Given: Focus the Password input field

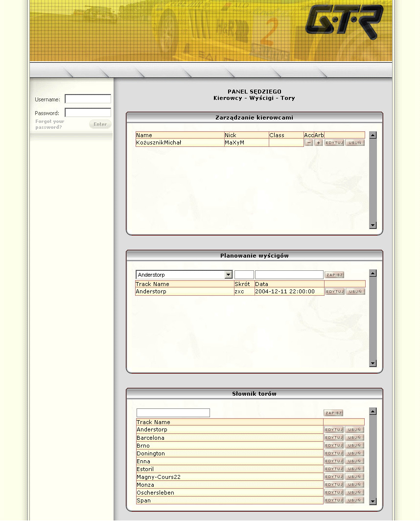Looking at the screenshot, I should [x=88, y=113].
